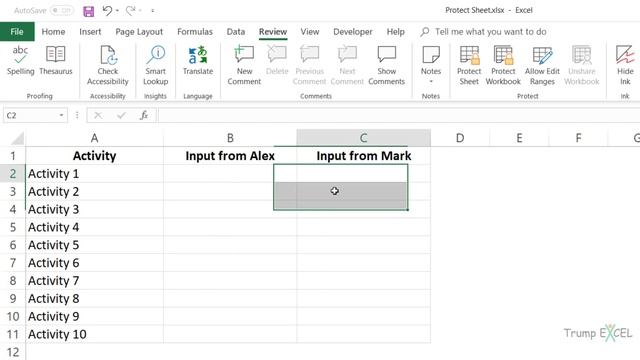The height and width of the screenshot is (360, 640).
Task: Open the Developer tab
Action: click(x=353, y=31)
